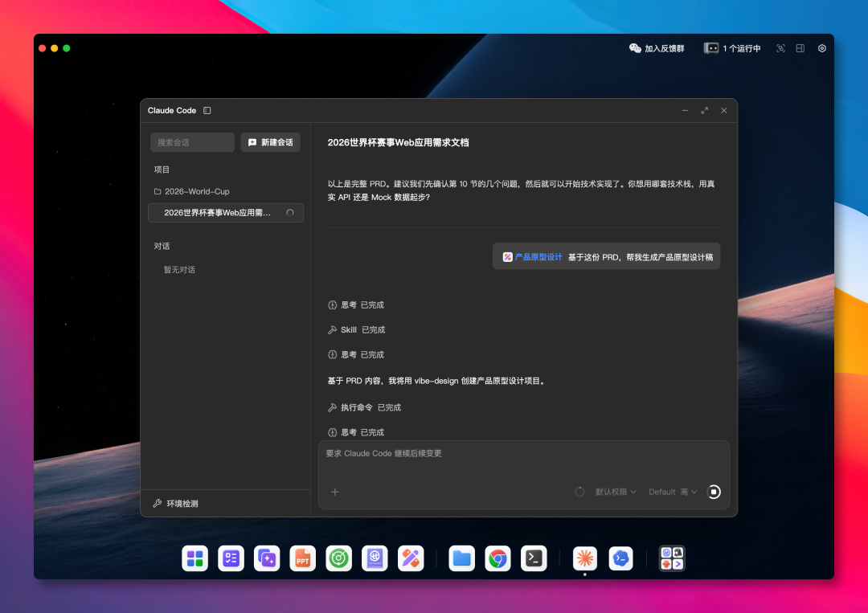This screenshot has width=868, height=613.
Task: Launch Chrome from the dock
Action: 497,559
